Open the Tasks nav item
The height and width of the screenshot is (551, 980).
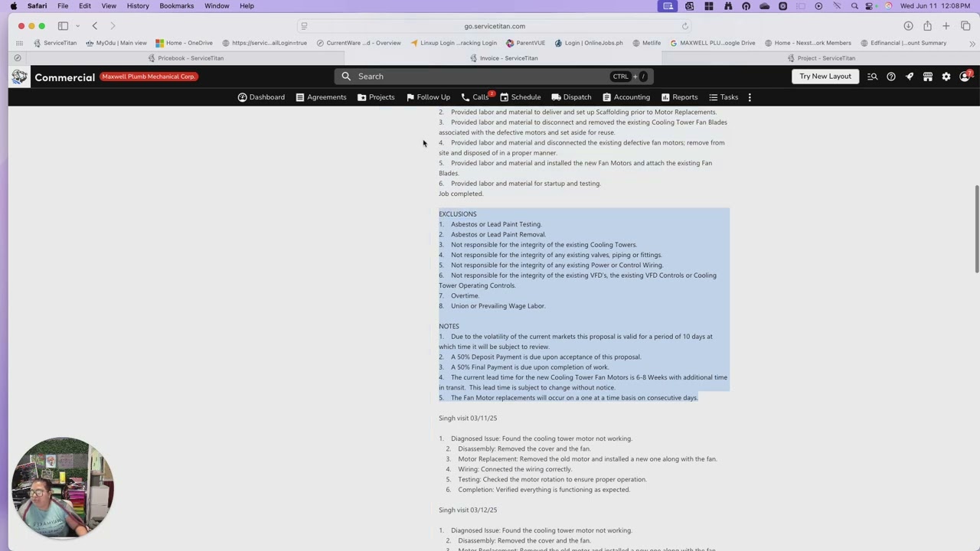[724, 97]
